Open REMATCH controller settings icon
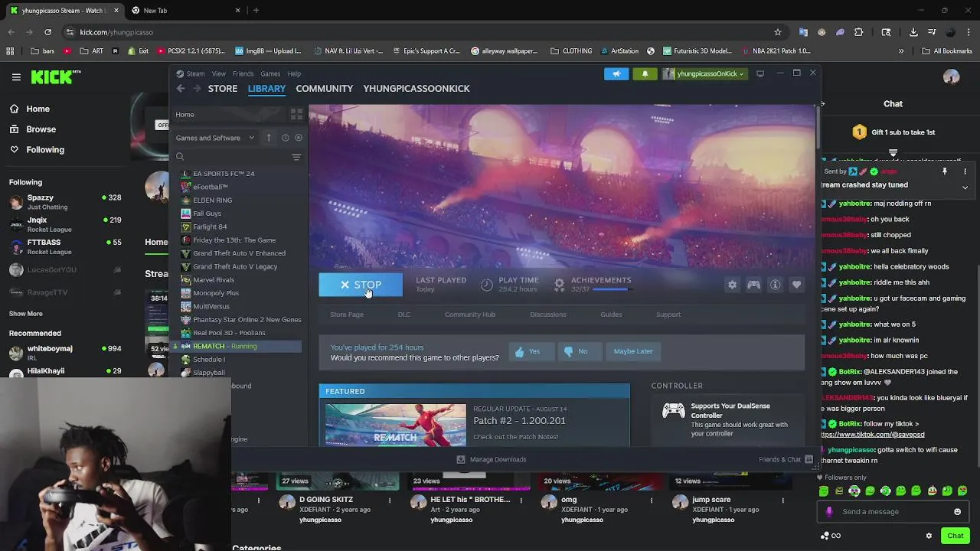Screen dimensions: 980x551 pos(754,285)
